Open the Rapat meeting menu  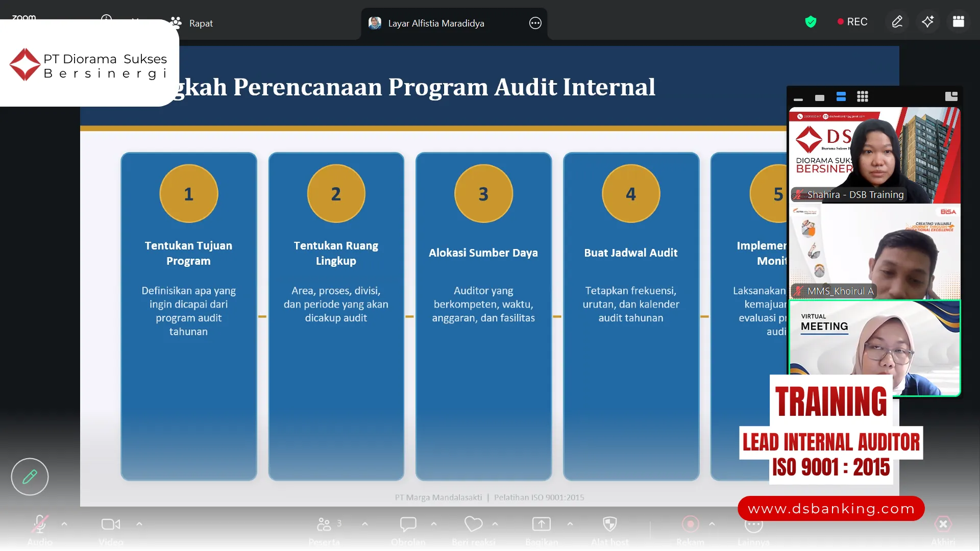coord(192,23)
